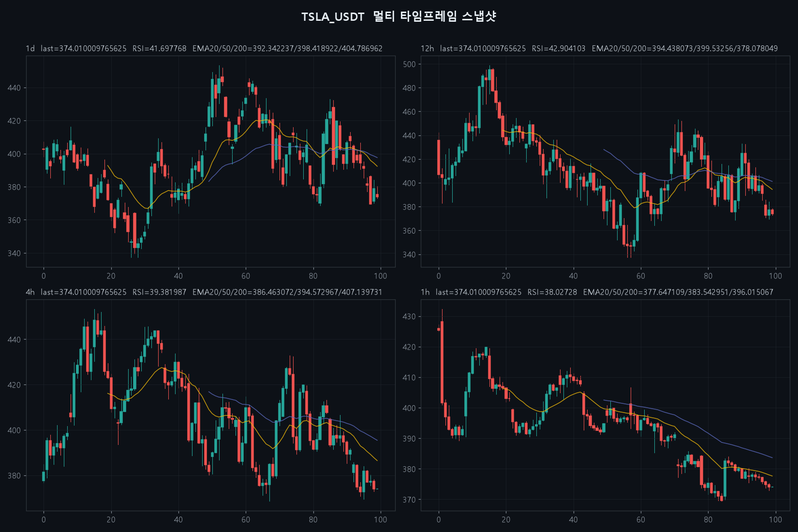The height and width of the screenshot is (532, 798).
Task: Click the 480 y-axis label on 12h chart
Action: [x=409, y=88]
